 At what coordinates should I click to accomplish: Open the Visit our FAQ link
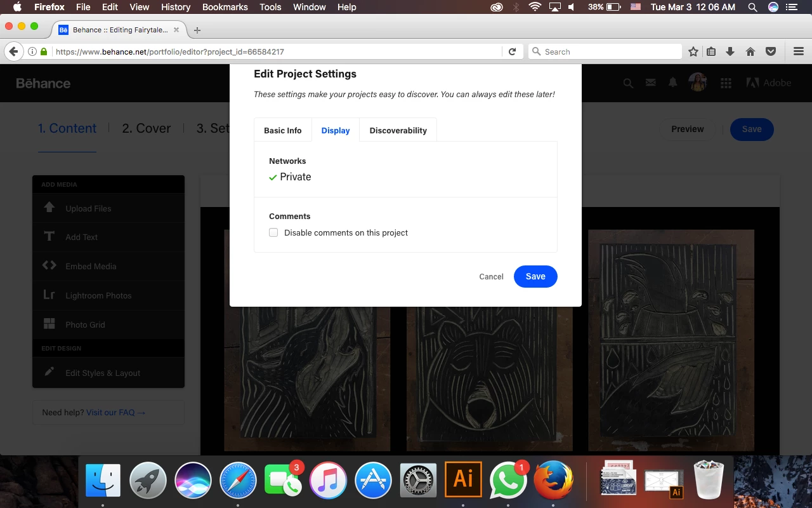(x=116, y=412)
